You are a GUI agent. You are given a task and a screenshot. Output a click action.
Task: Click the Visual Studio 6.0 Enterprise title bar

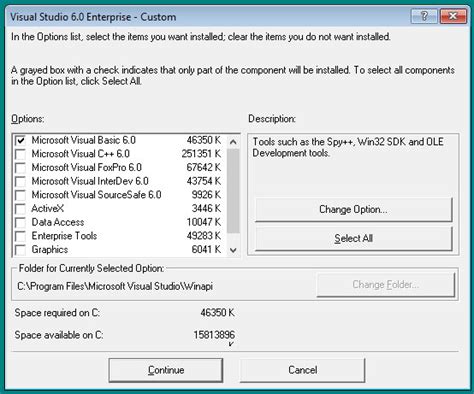pyautogui.click(x=208, y=17)
